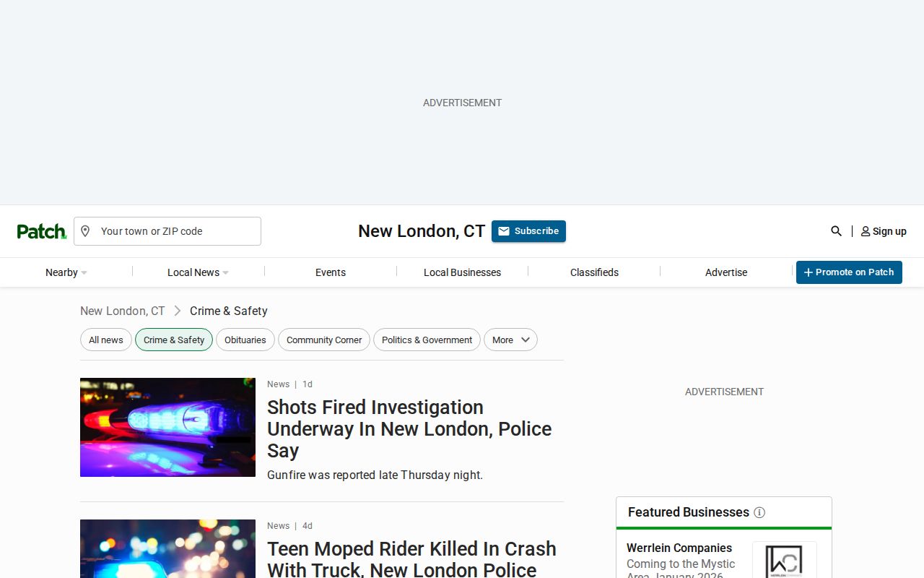This screenshot has height=578, width=924.
Task: Click the info icon next to Featured Businesses
Action: click(x=759, y=512)
